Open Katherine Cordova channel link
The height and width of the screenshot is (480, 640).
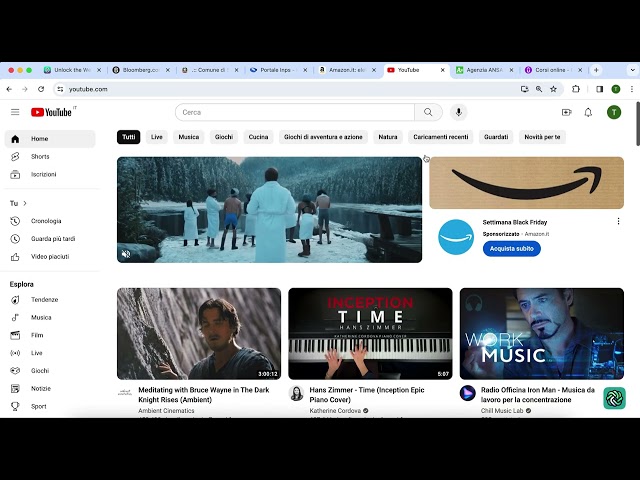pyautogui.click(x=335, y=411)
